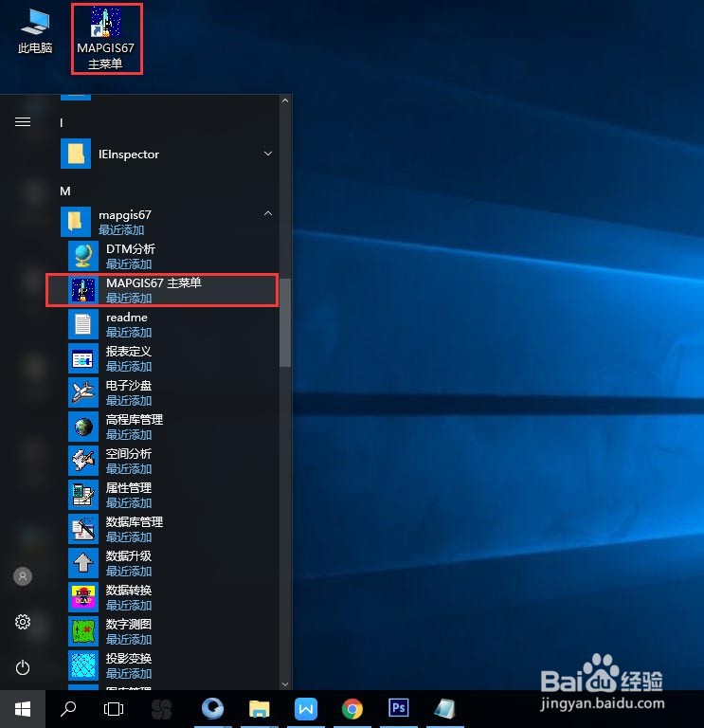
Task: Open the IEInspector folder icon
Action: tap(76, 154)
